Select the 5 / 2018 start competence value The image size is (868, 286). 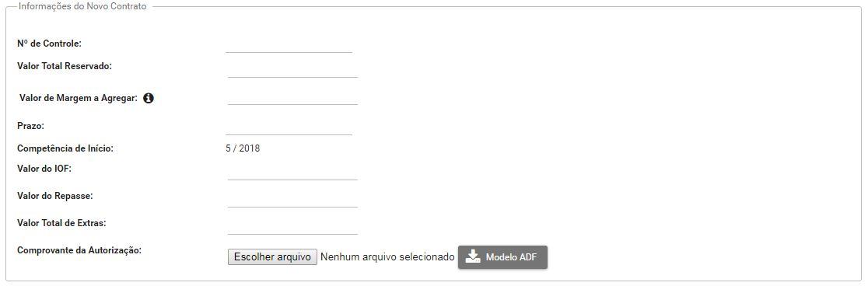coord(243,148)
